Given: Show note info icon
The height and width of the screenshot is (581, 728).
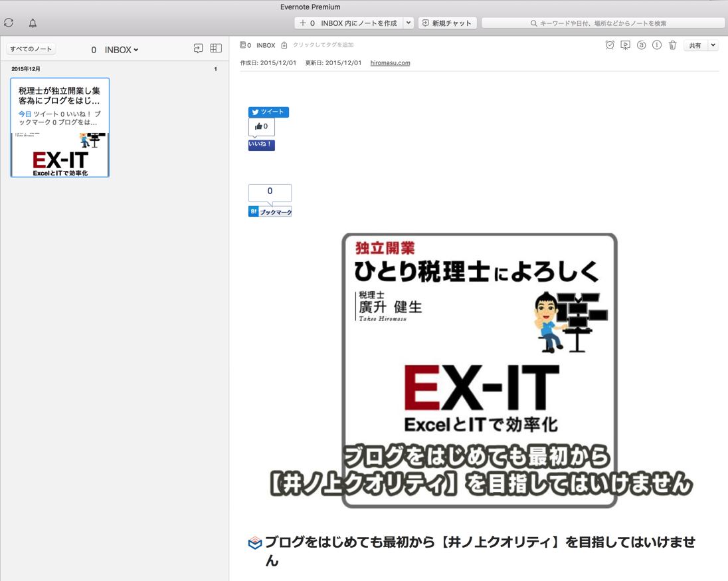Looking at the screenshot, I should [x=656, y=45].
